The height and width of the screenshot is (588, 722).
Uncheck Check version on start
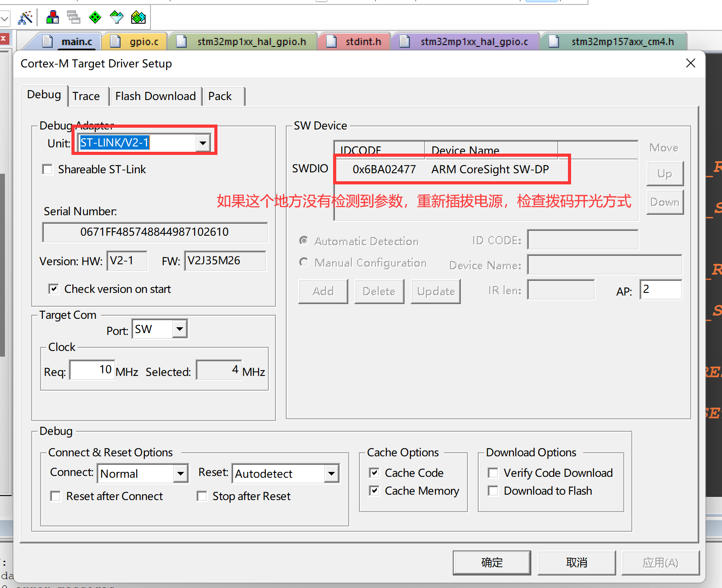(54, 289)
